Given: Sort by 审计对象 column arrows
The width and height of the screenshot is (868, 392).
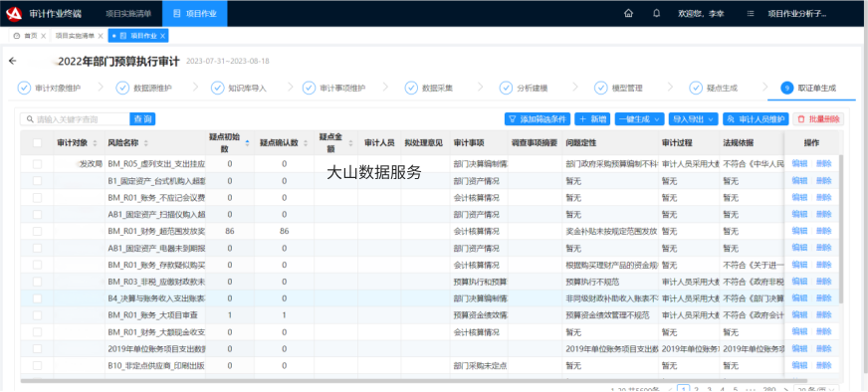Looking at the screenshot, I should click(x=95, y=143).
